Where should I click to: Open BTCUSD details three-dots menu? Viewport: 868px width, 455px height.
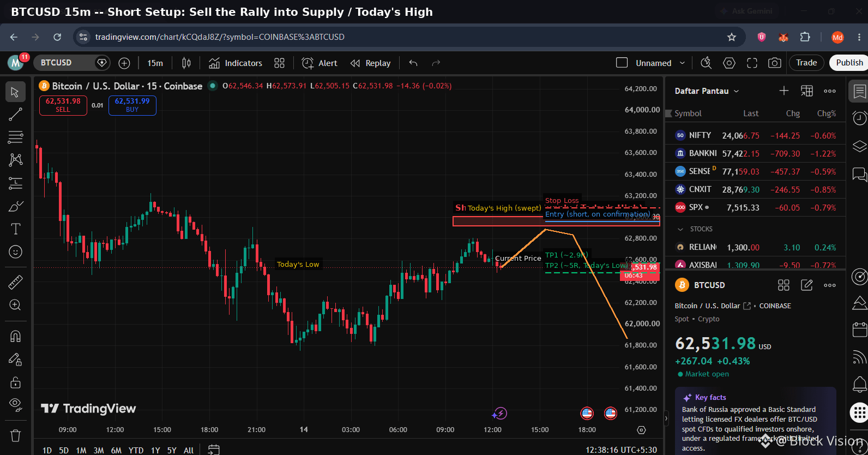tap(830, 285)
